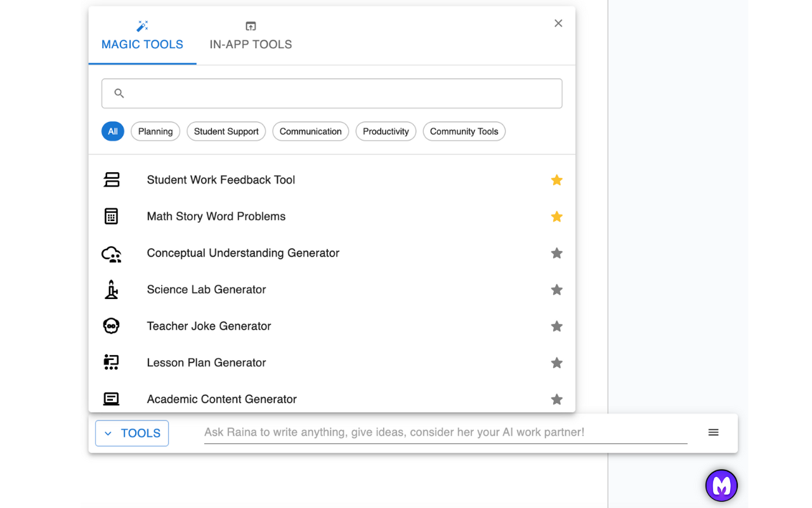Click the Conceptual Understanding cloud icon

click(x=112, y=254)
